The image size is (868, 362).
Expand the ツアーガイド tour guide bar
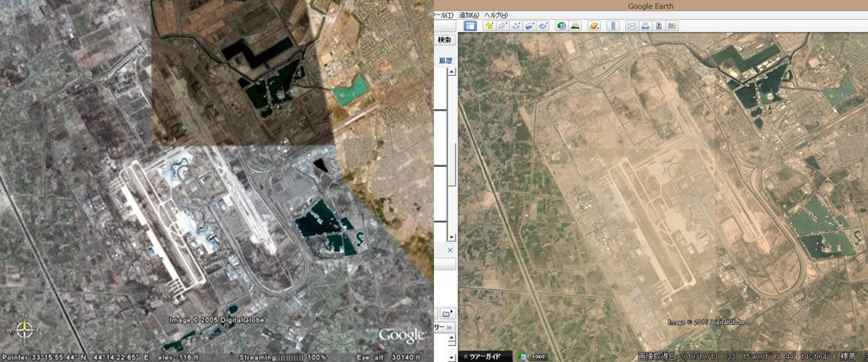click(x=485, y=356)
